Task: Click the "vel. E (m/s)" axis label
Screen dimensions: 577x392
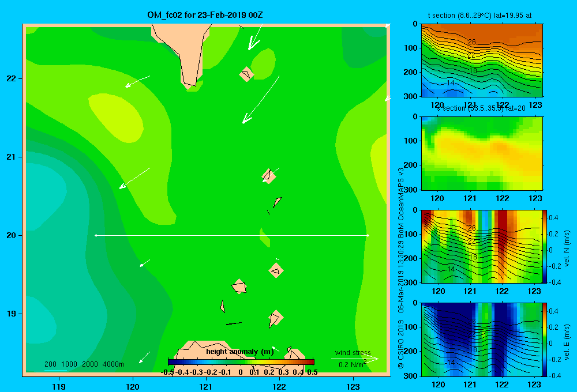Action: point(567,342)
